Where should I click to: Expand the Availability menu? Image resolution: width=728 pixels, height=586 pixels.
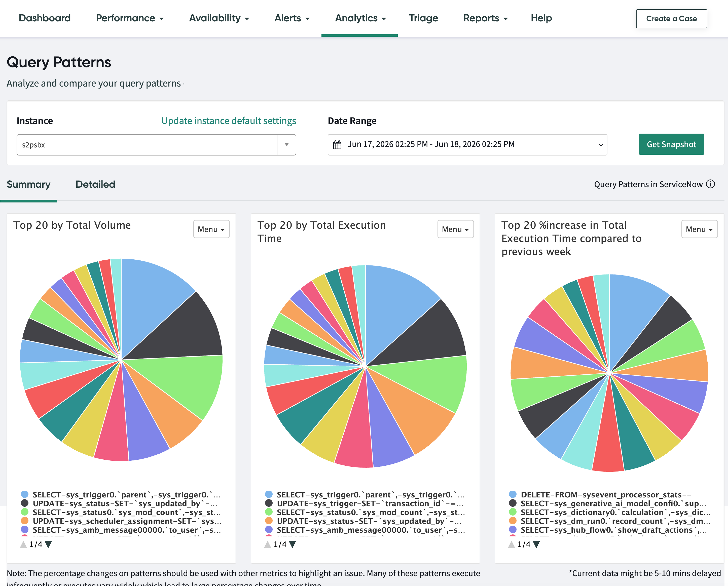pyautogui.click(x=219, y=18)
